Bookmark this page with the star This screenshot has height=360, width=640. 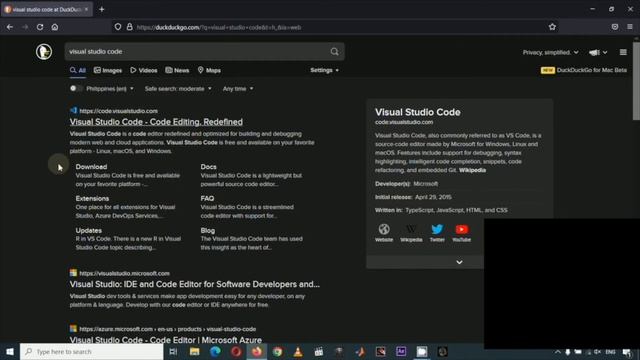(x=552, y=27)
